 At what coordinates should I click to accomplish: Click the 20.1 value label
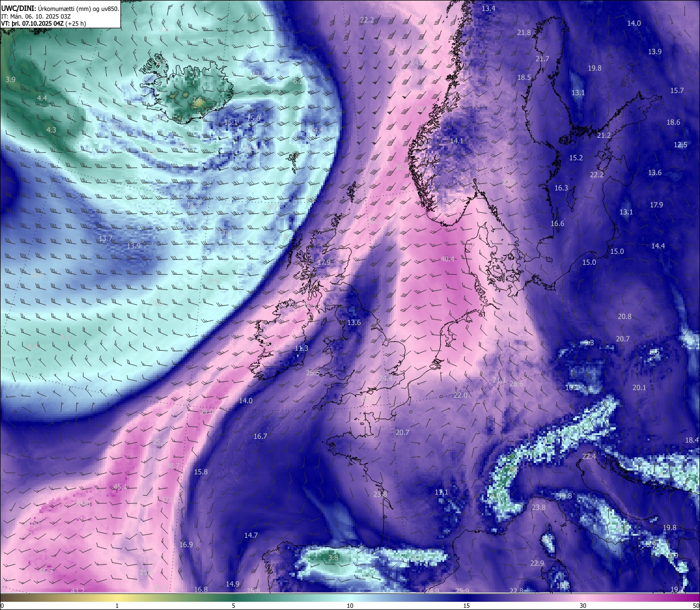tap(639, 387)
